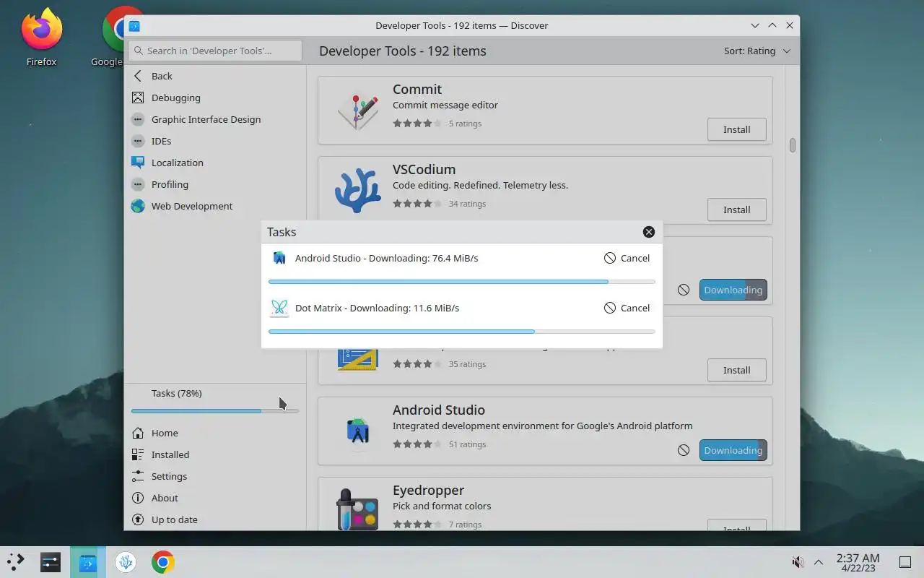Open Discover Settings
The image size is (924, 578).
pyautogui.click(x=215, y=476)
